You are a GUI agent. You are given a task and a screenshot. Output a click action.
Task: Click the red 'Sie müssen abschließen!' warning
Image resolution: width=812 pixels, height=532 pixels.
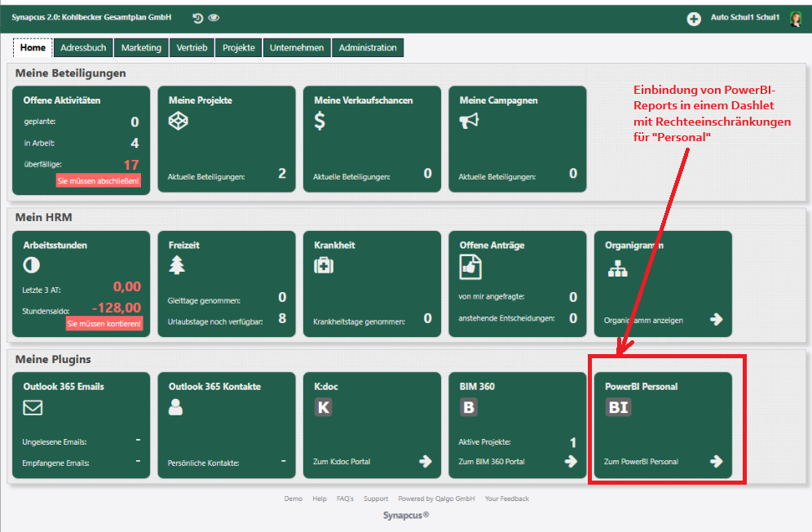99,181
